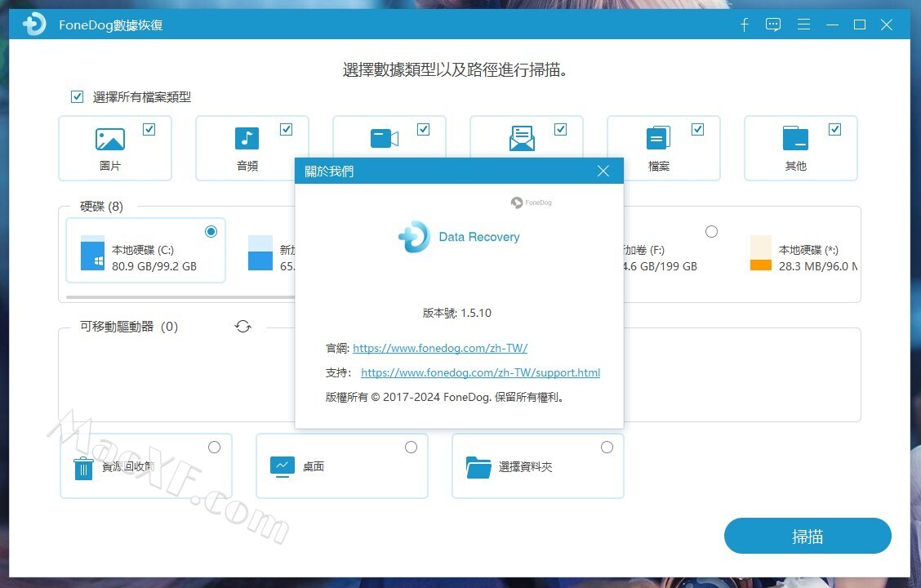921x588 pixels.
Task: Start scanning with the 掃描 button
Action: coord(808,536)
